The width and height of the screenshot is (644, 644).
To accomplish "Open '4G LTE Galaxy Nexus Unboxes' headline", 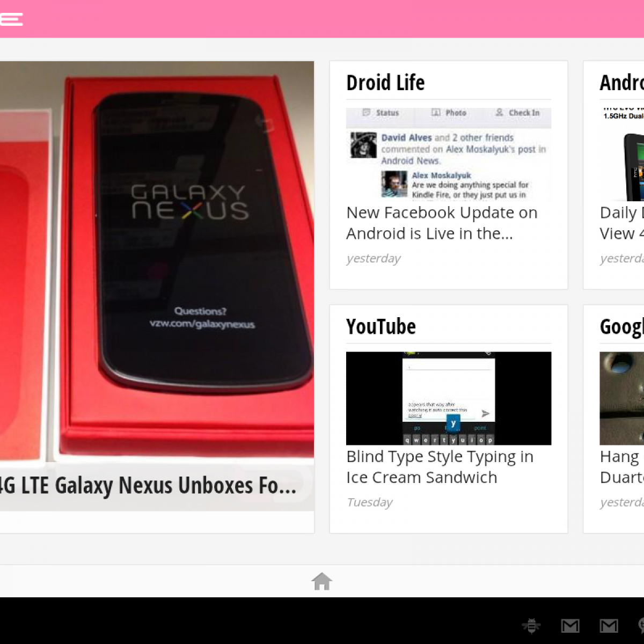I will (x=148, y=486).
